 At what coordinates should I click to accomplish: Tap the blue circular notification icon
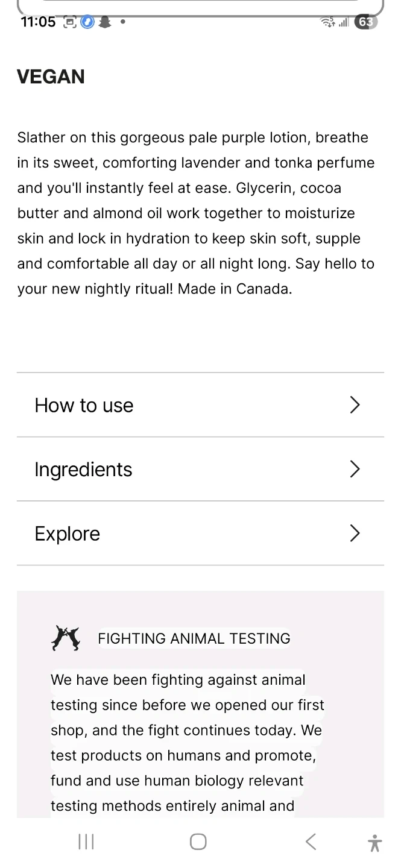(88, 22)
